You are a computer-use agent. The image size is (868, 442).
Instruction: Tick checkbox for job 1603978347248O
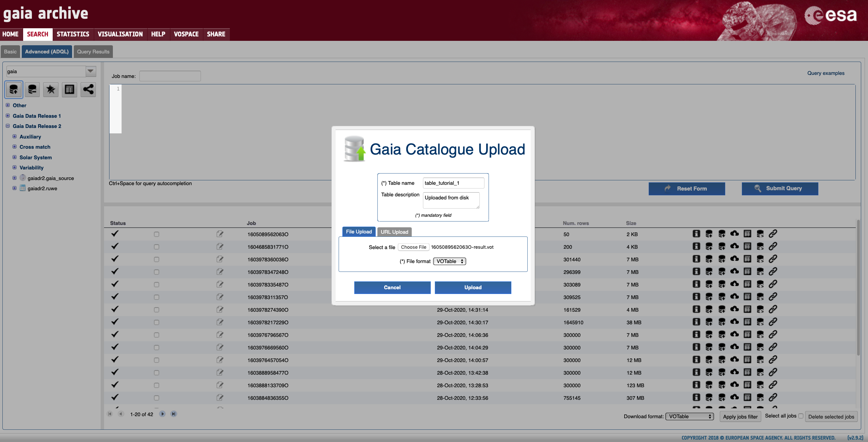156,272
